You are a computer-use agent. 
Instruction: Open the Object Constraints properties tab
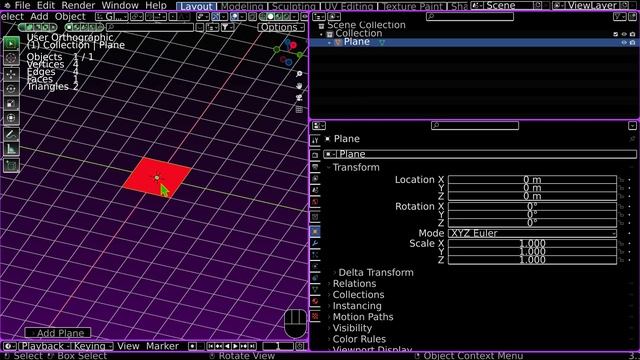coord(315,278)
